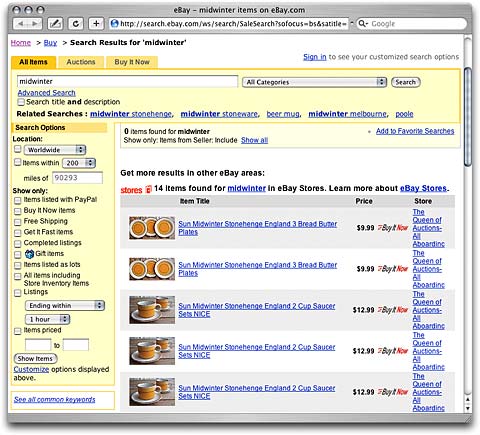This screenshot has width=480, height=435.
Task: Enable the Listings checkbox
Action: [17, 293]
